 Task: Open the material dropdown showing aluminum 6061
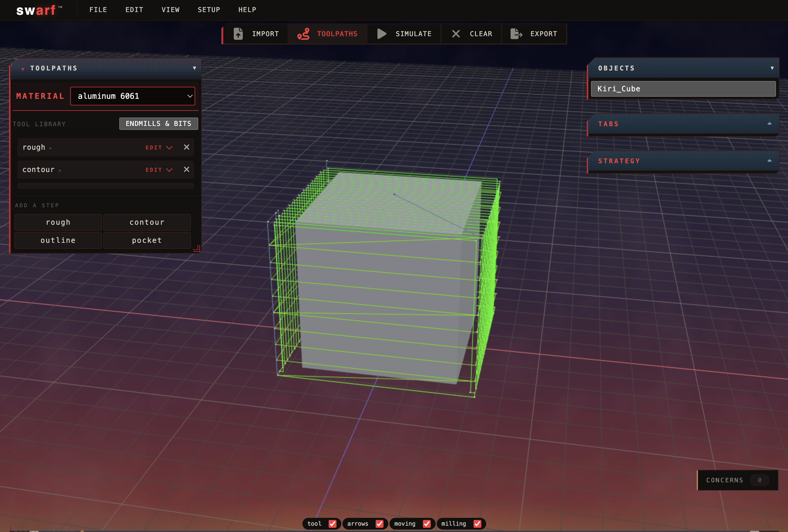133,96
